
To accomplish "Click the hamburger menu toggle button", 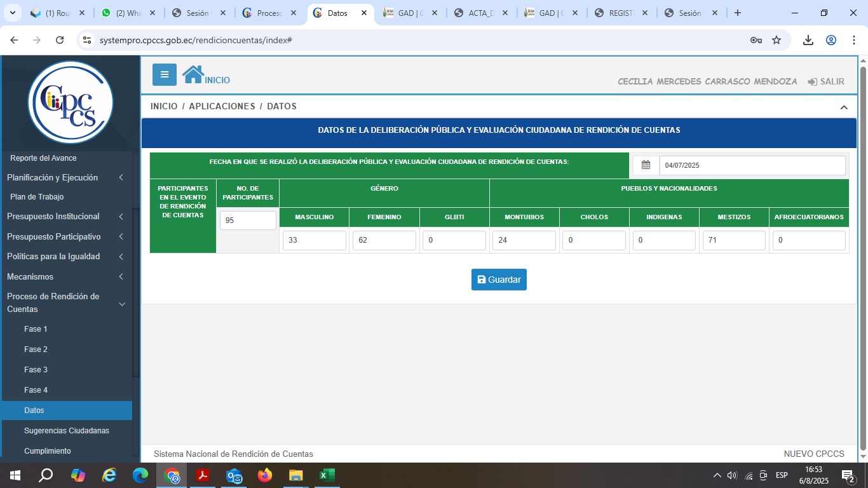I will coord(164,74).
